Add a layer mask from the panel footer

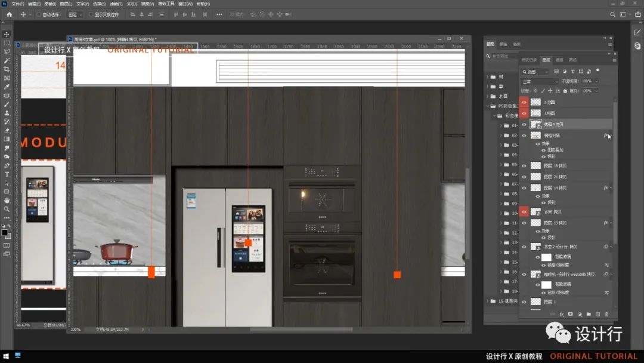570,314
